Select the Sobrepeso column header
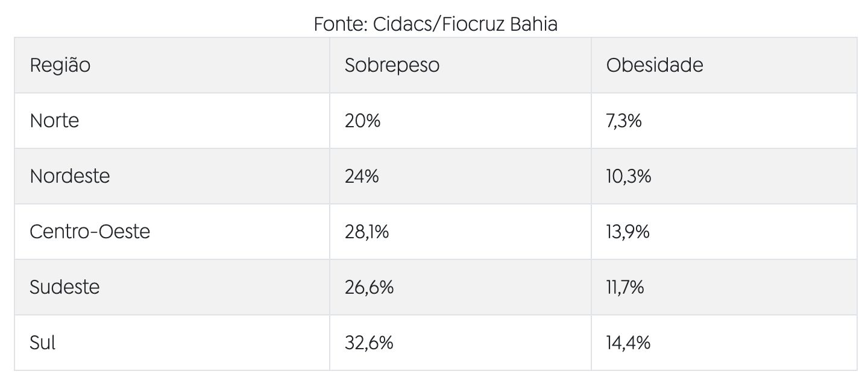Screen dimensions: 868x380 pyautogui.click(x=392, y=65)
